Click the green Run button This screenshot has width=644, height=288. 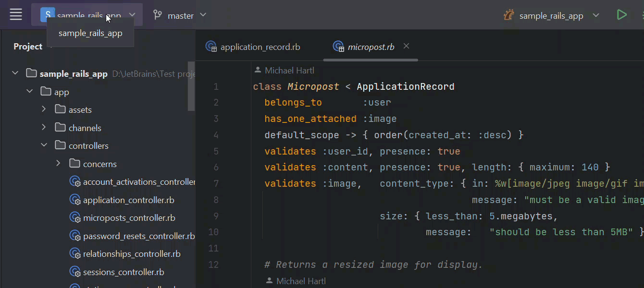click(x=622, y=15)
